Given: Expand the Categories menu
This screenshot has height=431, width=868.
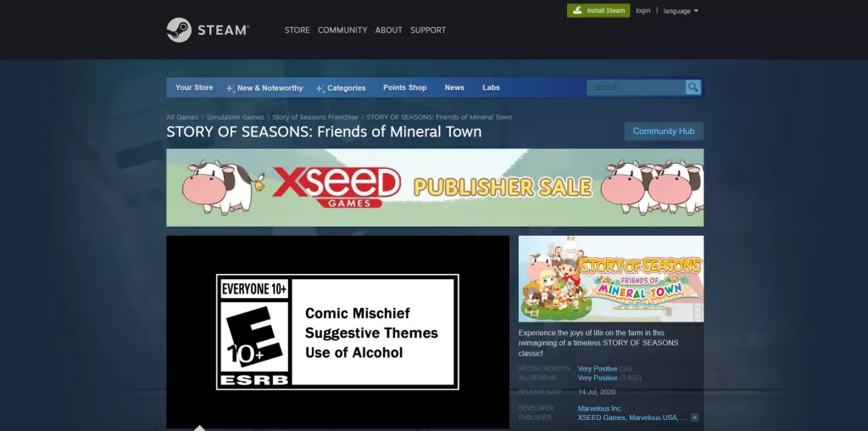Looking at the screenshot, I should tap(342, 88).
